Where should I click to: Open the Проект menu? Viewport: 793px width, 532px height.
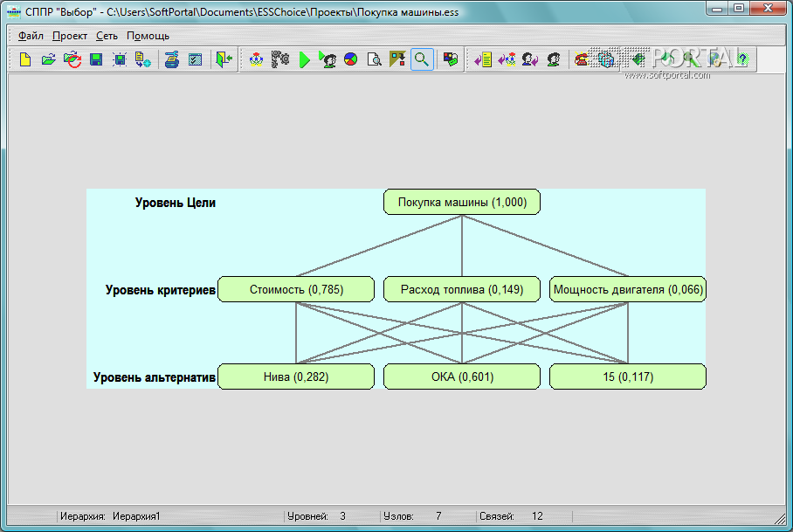[69, 36]
